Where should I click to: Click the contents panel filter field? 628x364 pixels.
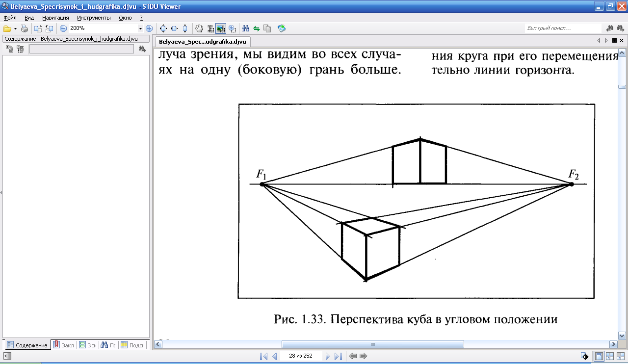(x=81, y=49)
